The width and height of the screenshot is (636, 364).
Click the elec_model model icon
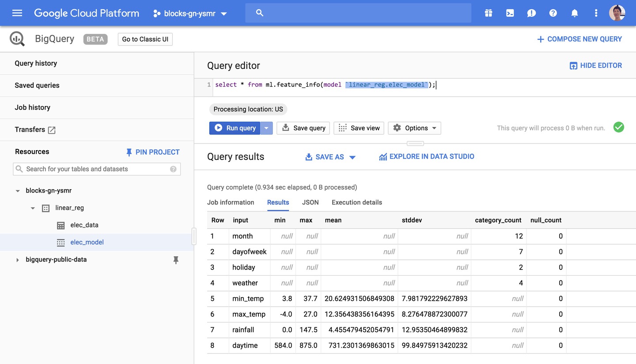[x=61, y=243]
